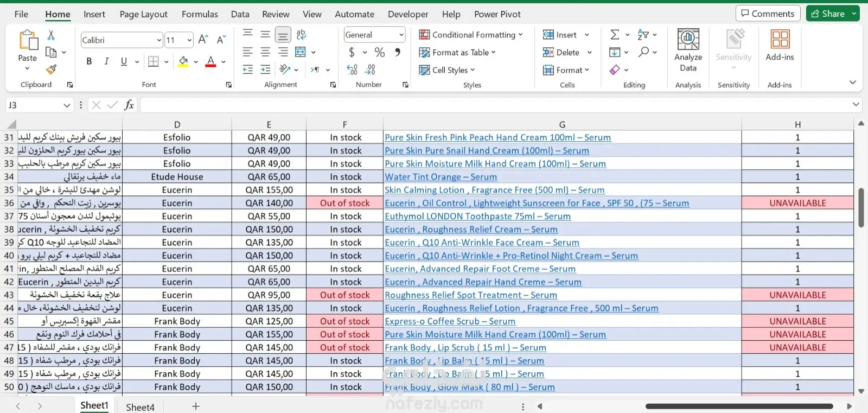Toggle Bold formatting
The width and height of the screenshot is (868, 413).
click(89, 61)
